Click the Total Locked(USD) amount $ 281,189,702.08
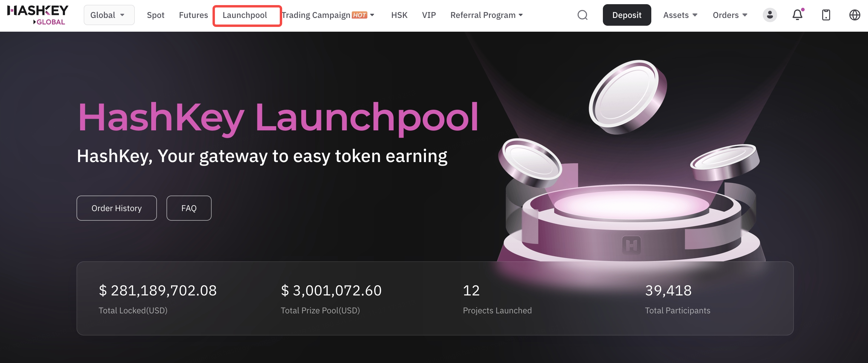The image size is (868, 363). (x=158, y=291)
